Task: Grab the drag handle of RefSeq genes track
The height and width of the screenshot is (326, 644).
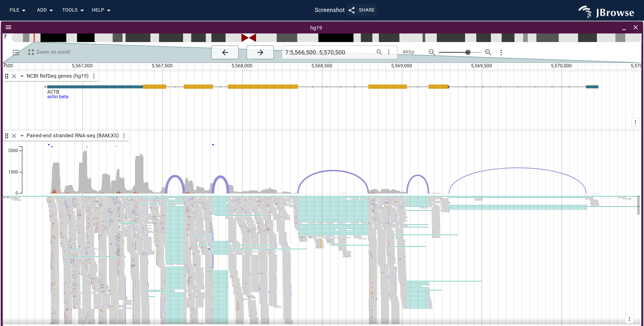Action: [x=7, y=76]
